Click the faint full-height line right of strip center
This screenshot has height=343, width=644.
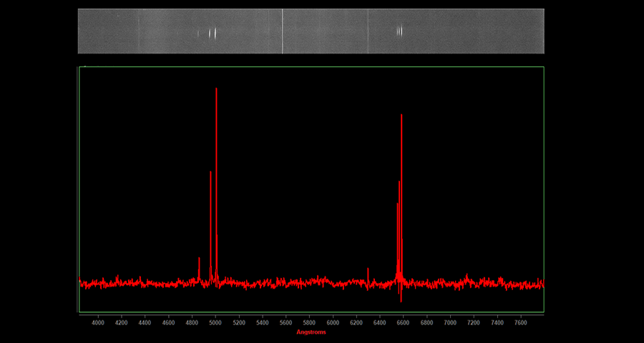click(368, 31)
